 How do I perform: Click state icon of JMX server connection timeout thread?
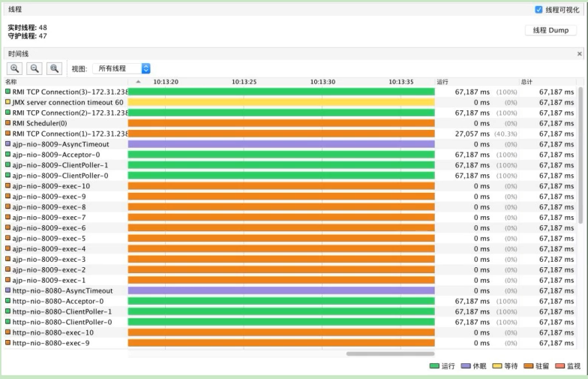[x=7, y=102]
